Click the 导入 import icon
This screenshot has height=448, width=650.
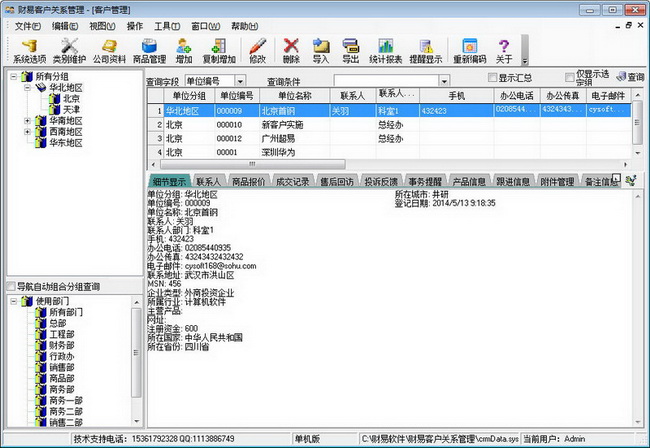[320, 51]
